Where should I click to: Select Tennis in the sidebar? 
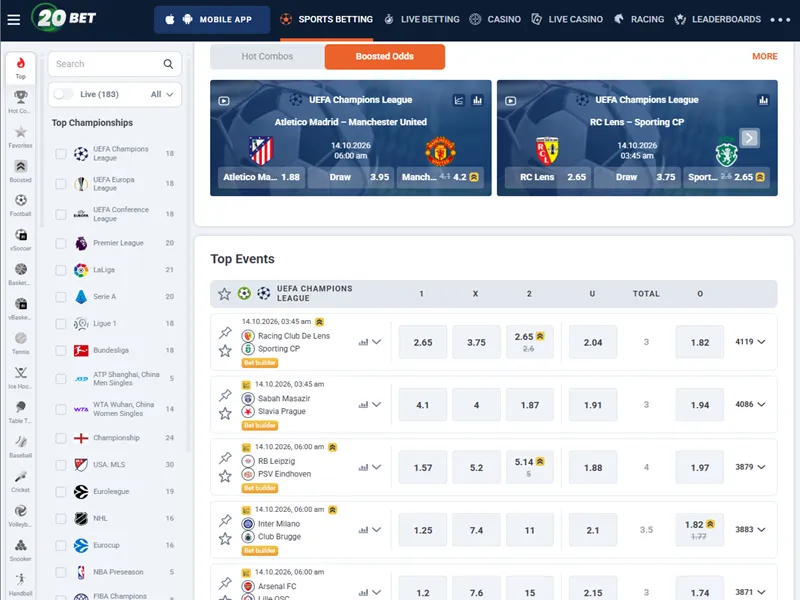click(x=20, y=343)
